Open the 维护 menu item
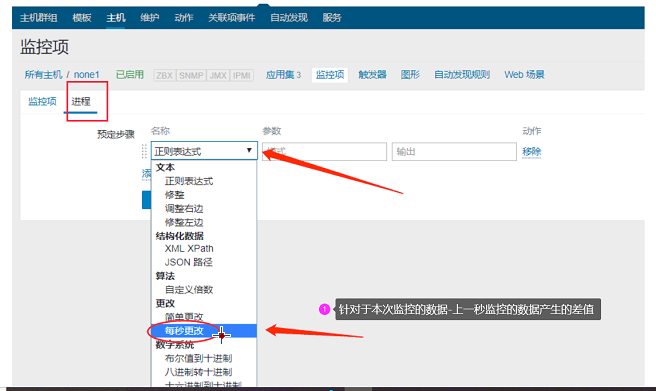The width and height of the screenshot is (656, 391). pyautogui.click(x=149, y=18)
